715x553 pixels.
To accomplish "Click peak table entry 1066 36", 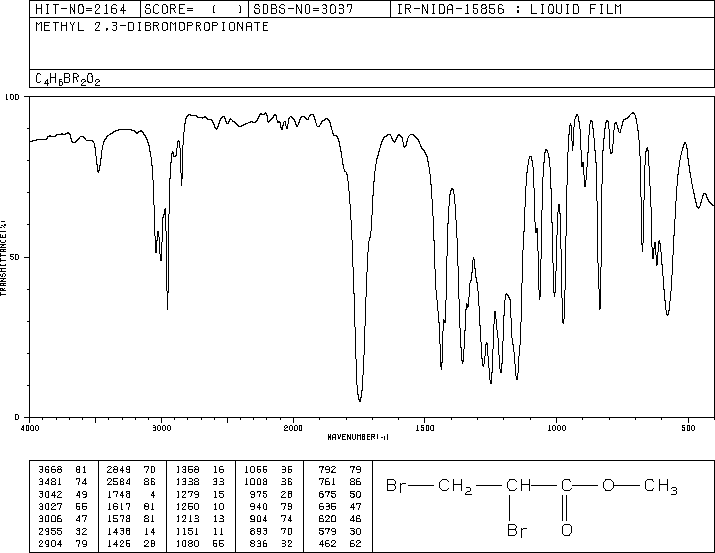I will coord(268,469).
